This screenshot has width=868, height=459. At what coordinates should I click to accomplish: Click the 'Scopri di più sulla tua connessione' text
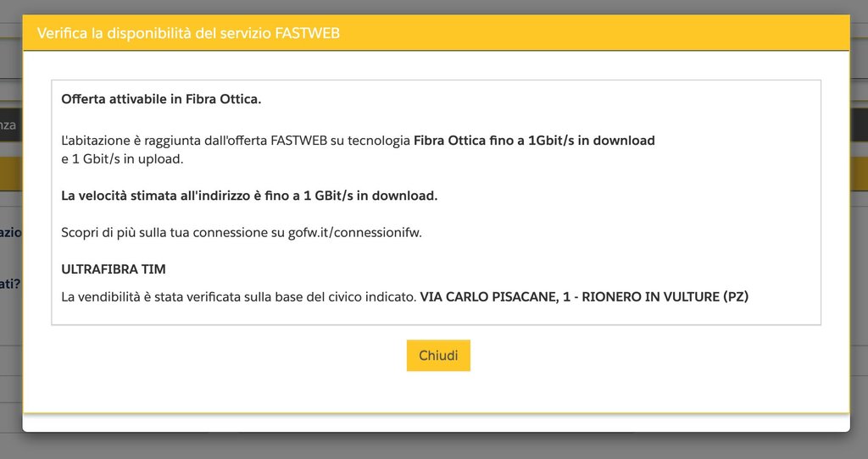[165, 233]
